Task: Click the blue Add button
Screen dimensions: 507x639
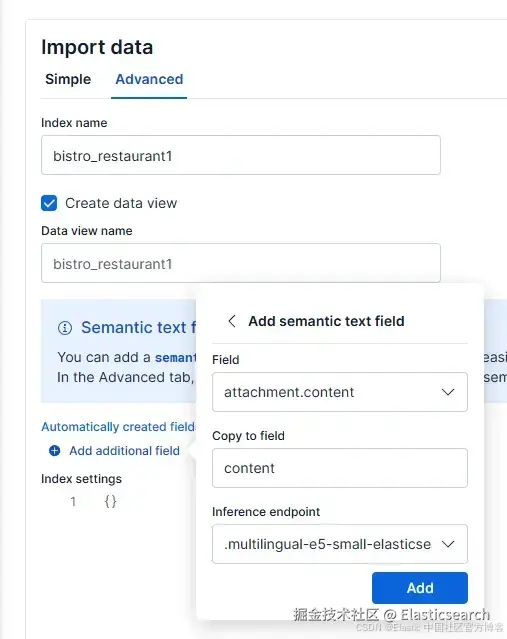Action: pyautogui.click(x=420, y=588)
